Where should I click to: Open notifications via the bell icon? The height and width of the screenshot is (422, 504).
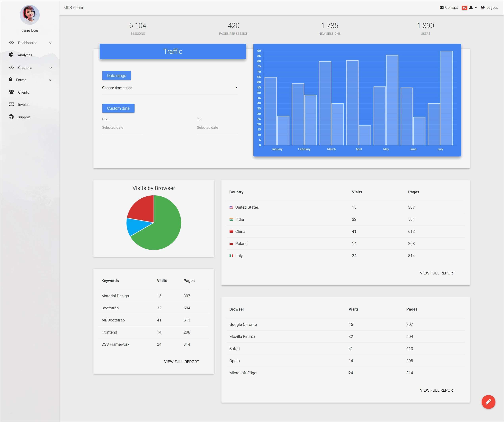pyautogui.click(x=471, y=8)
